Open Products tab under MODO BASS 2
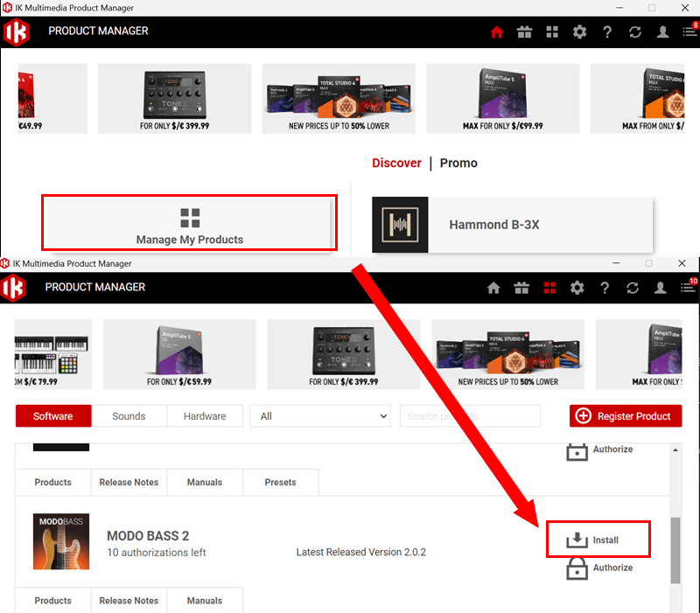The width and height of the screenshot is (700, 613). click(53, 601)
